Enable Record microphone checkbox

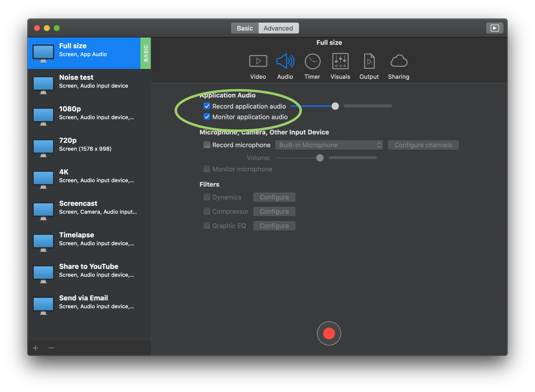(207, 145)
